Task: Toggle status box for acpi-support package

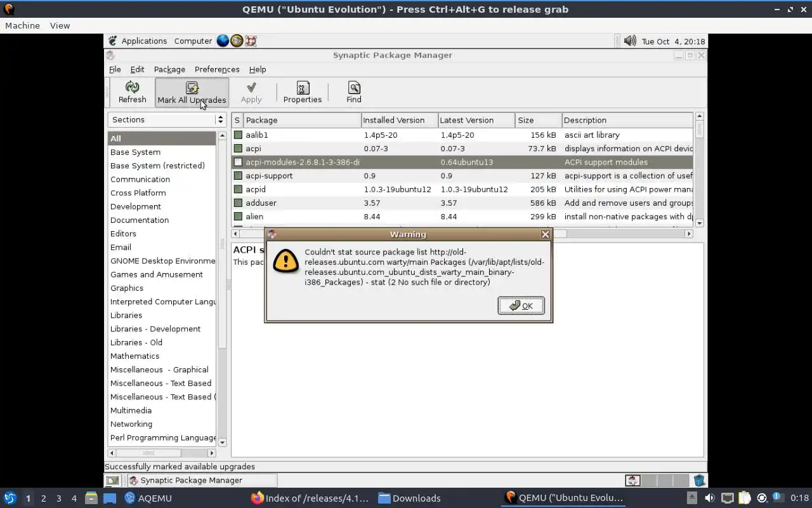Action: 238,176
